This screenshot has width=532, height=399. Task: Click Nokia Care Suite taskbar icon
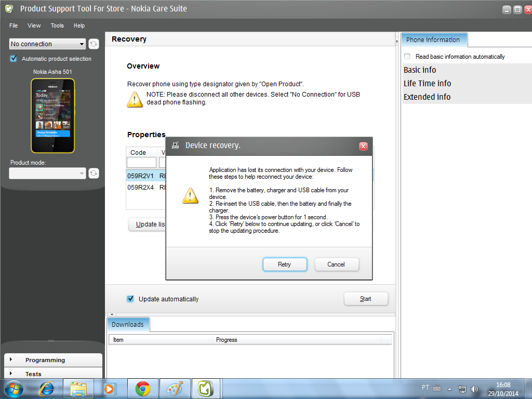point(206,389)
